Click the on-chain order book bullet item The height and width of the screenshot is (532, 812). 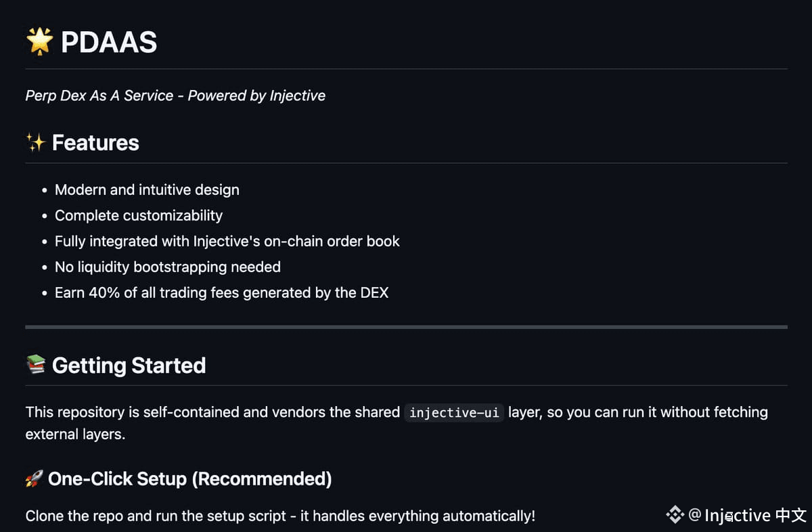pyautogui.click(x=227, y=241)
